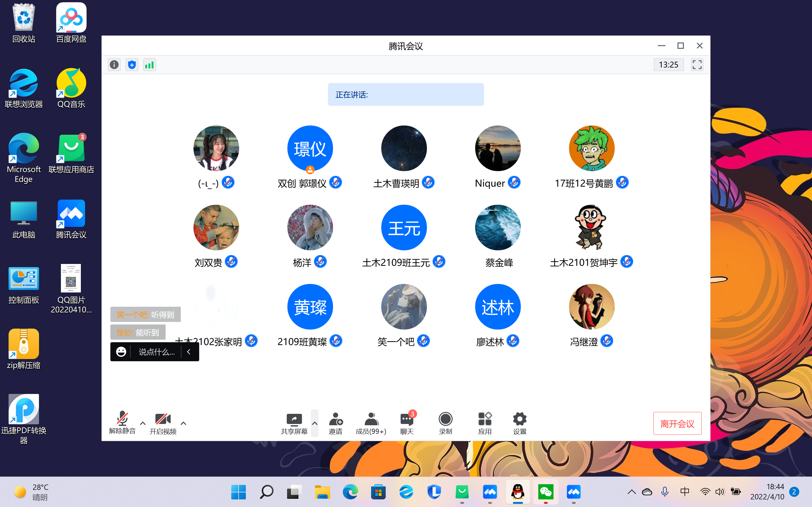Start recording with 录制 button

(445, 423)
